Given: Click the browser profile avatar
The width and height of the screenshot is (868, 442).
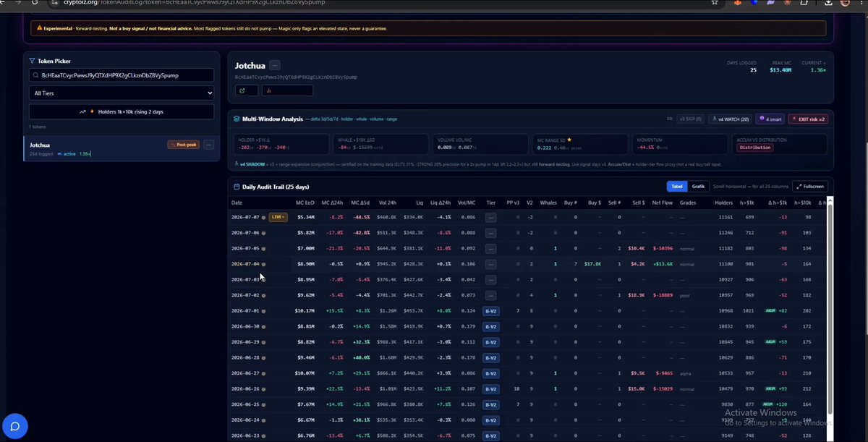Looking at the screenshot, I should click(845, 3).
